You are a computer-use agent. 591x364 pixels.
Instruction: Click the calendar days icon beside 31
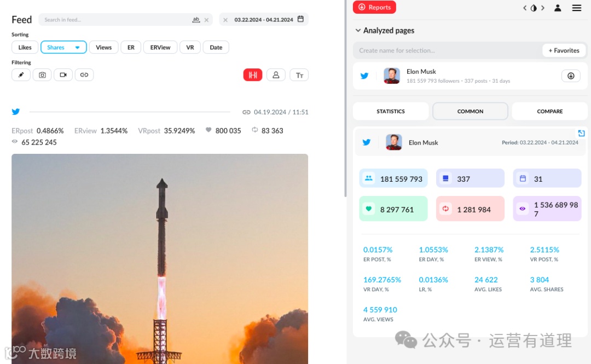pyautogui.click(x=523, y=178)
